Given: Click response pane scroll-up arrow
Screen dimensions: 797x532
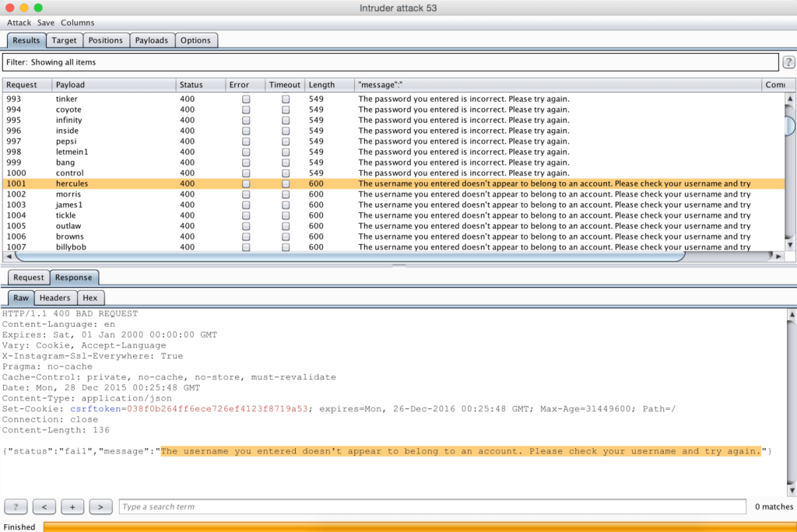Looking at the screenshot, I should coord(792,314).
